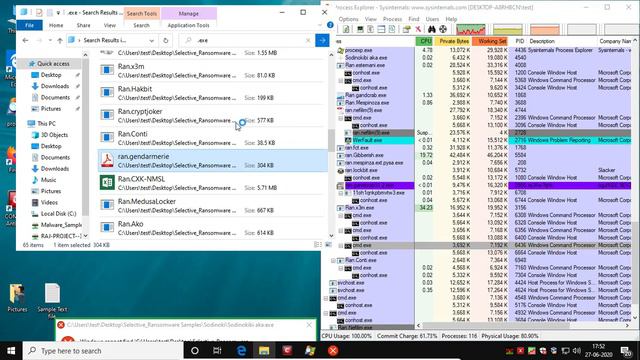Click the find window's process crosshair icon
640x360 pixels.
click(x=443, y=29)
